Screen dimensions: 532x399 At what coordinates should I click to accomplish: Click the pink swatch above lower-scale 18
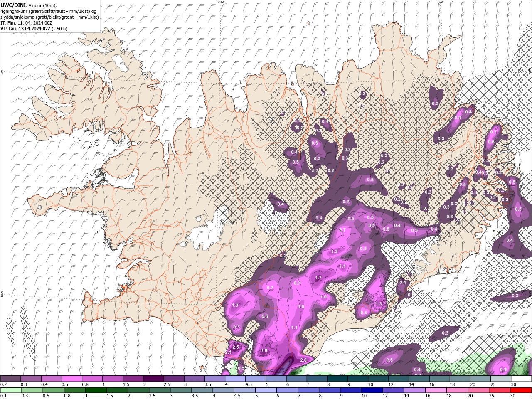(x=457, y=390)
